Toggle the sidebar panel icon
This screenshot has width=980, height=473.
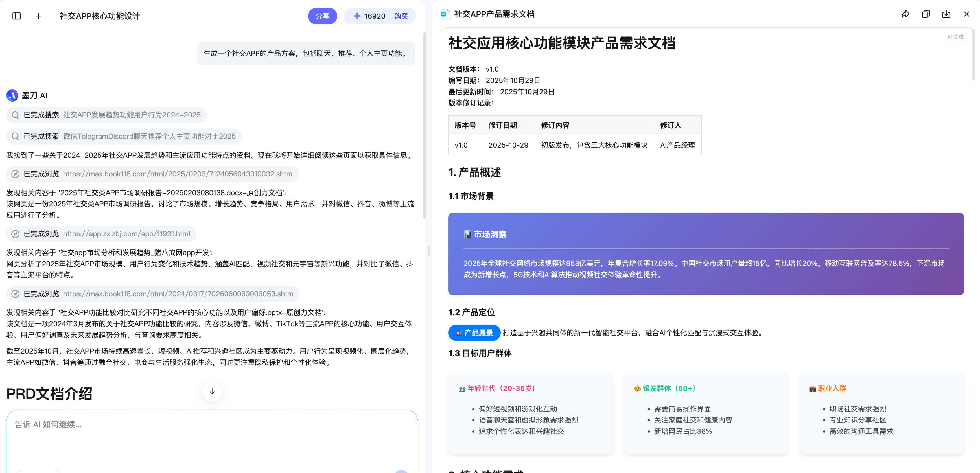click(16, 16)
